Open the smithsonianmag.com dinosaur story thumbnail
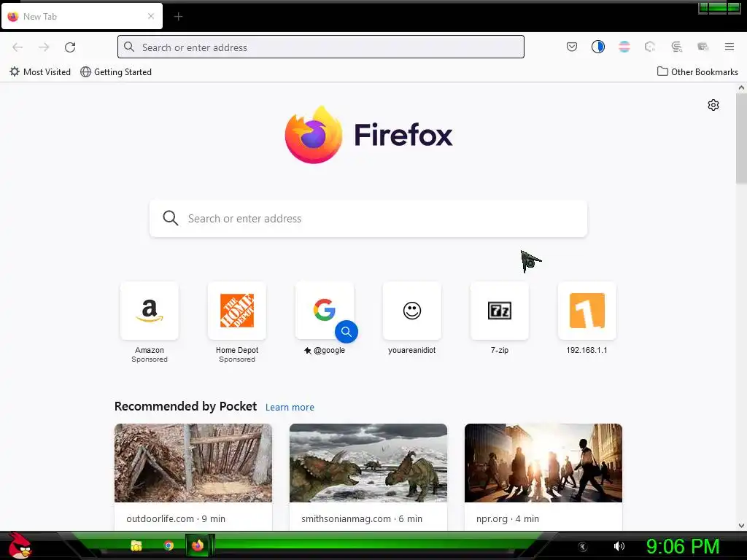 coord(368,463)
